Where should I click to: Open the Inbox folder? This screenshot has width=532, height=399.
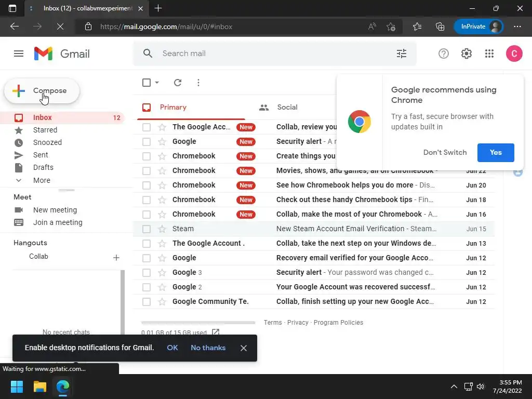click(63, 117)
